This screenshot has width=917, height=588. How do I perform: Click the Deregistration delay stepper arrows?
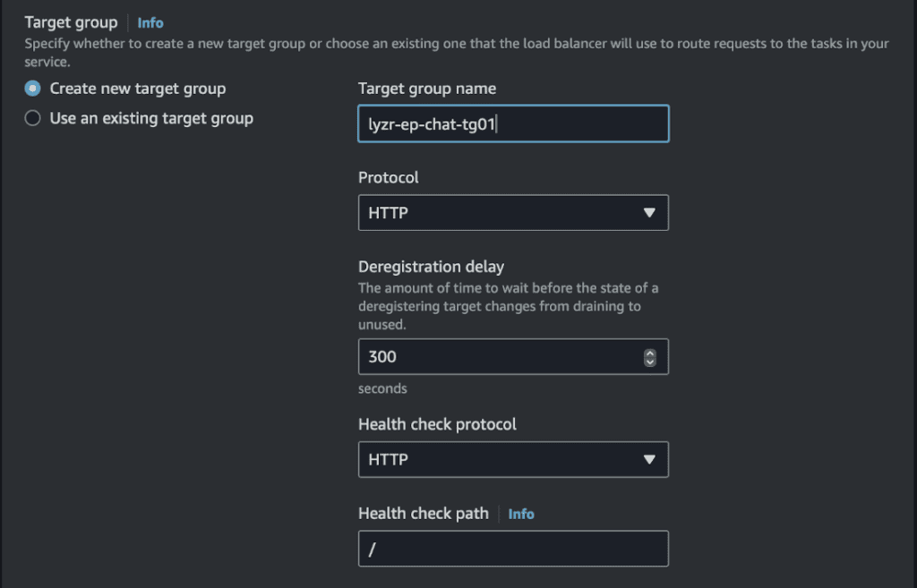(650, 357)
